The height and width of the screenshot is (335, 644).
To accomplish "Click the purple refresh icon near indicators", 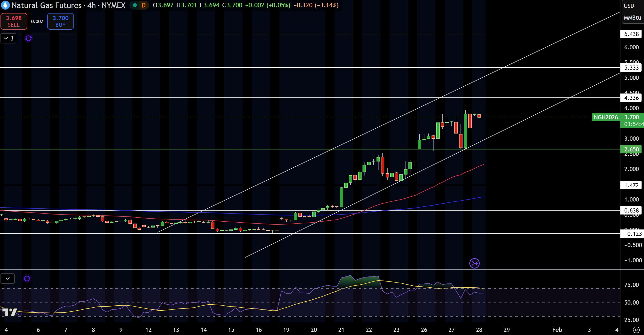I will pyautogui.click(x=28, y=38).
